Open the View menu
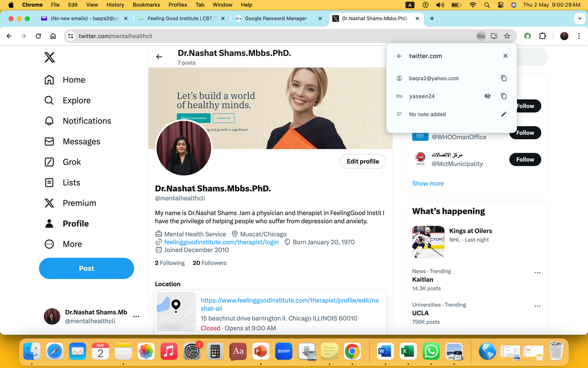Image resolution: width=588 pixels, height=368 pixels. 92,5
